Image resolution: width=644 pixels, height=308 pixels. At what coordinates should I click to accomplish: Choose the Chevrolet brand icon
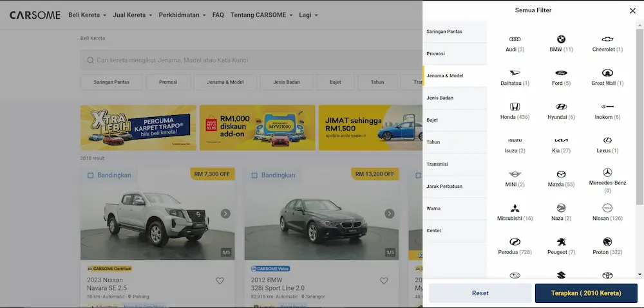pyautogui.click(x=607, y=39)
